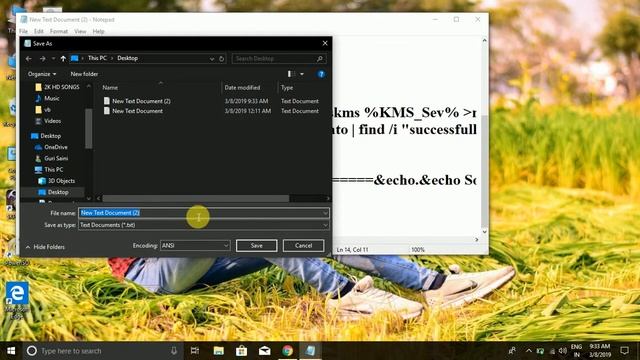Refresh the Desktop folder listing
This screenshot has width=640, height=360.
pyautogui.click(x=222, y=59)
